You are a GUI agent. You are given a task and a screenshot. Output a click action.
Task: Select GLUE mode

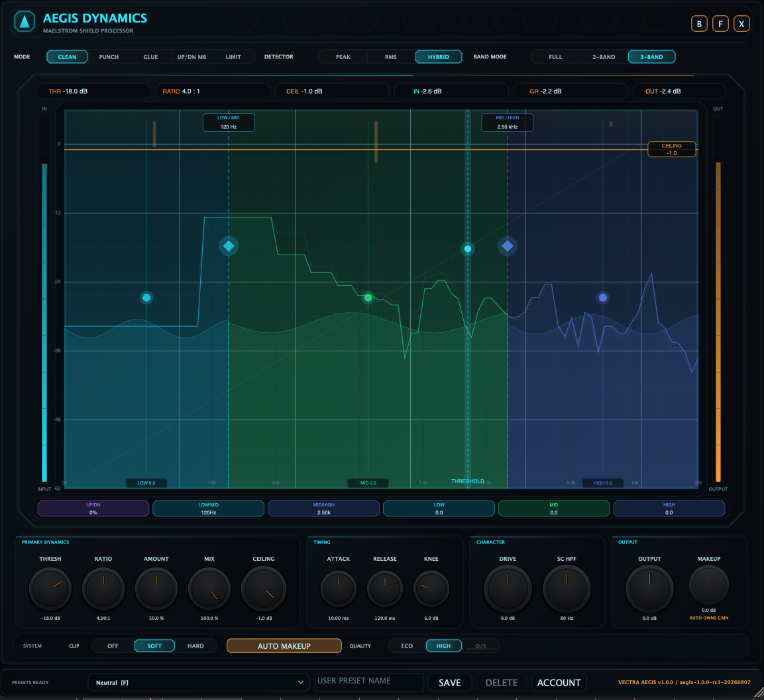point(150,57)
